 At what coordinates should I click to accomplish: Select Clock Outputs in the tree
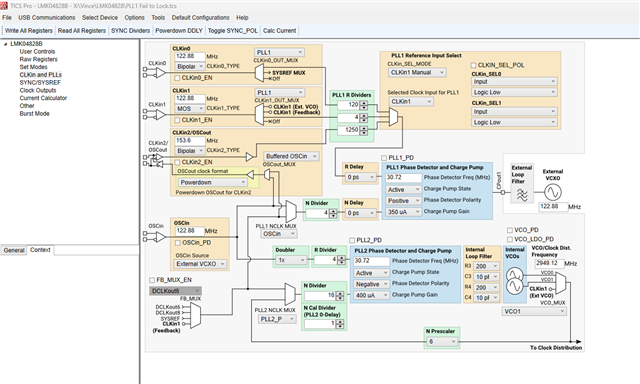38,90
